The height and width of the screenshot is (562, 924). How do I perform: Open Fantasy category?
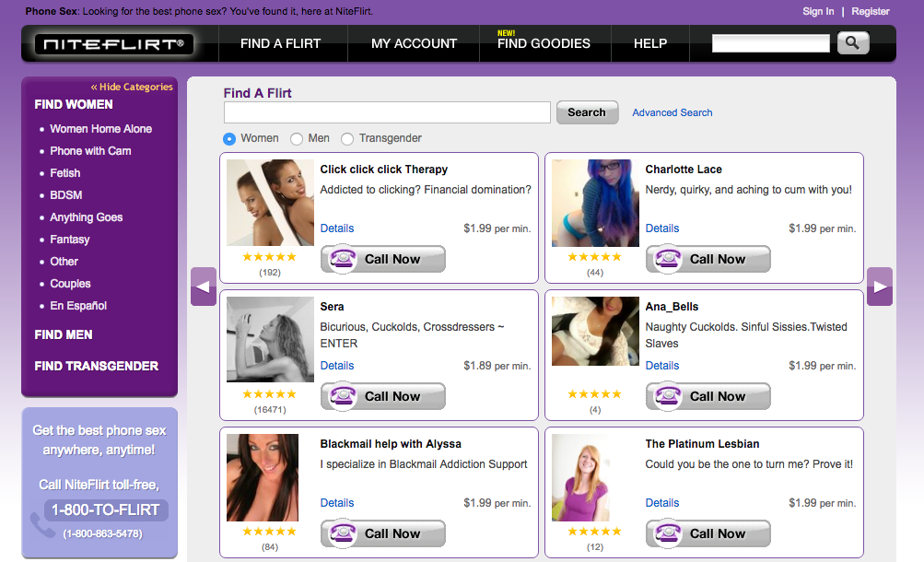[69, 240]
